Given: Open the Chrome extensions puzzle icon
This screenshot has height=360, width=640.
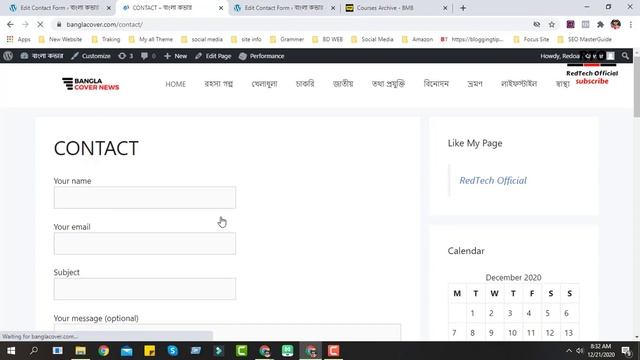Looking at the screenshot, I should 600,24.
